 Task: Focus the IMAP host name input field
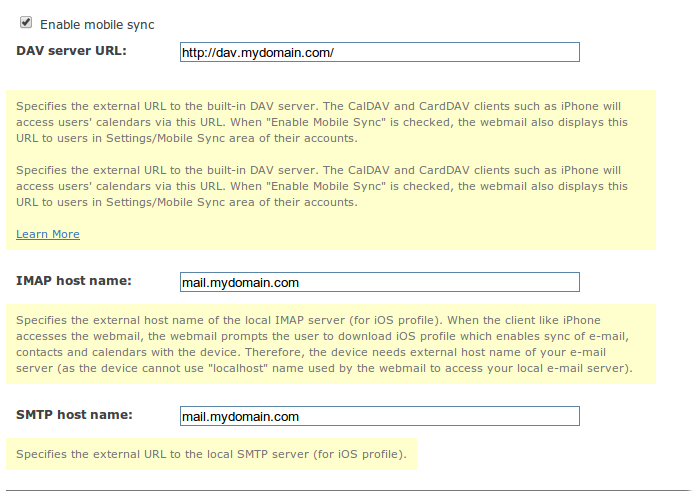(379, 283)
